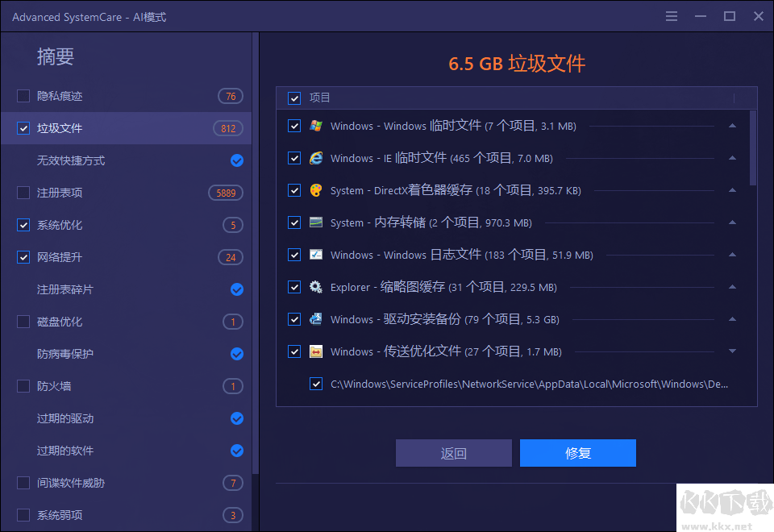Click the DirectX shader cache palette icon
774x532 pixels.
pyautogui.click(x=316, y=190)
